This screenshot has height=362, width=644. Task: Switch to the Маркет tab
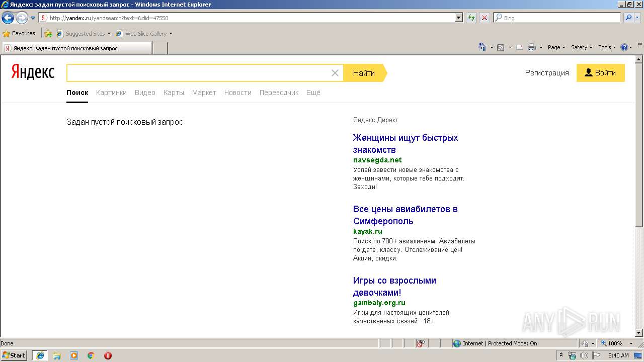(204, 93)
